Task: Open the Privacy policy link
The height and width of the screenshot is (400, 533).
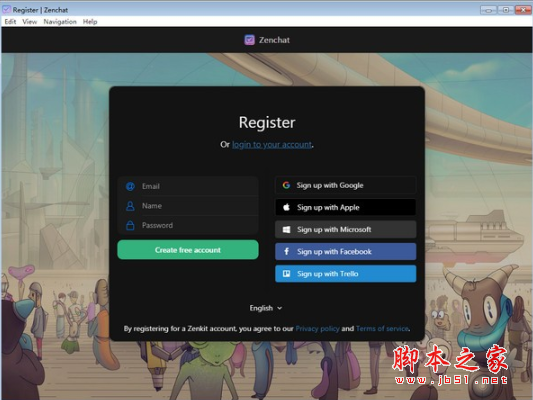Action: pyautogui.click(x=317, y=329)
